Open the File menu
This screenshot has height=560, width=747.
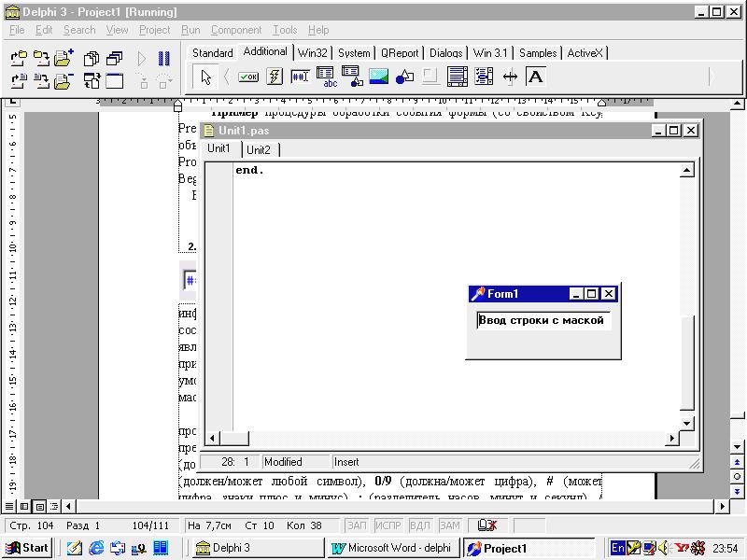pos(17,30)
